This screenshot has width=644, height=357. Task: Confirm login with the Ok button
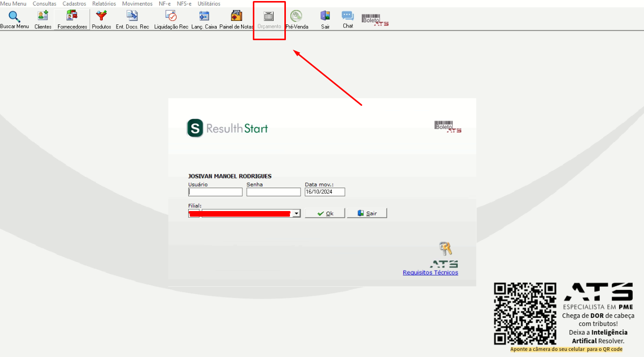pos(325,213)
